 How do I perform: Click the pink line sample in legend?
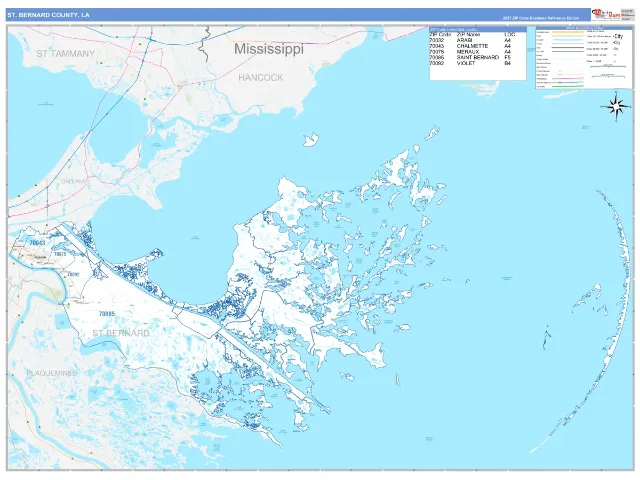[x=567, y=78]
